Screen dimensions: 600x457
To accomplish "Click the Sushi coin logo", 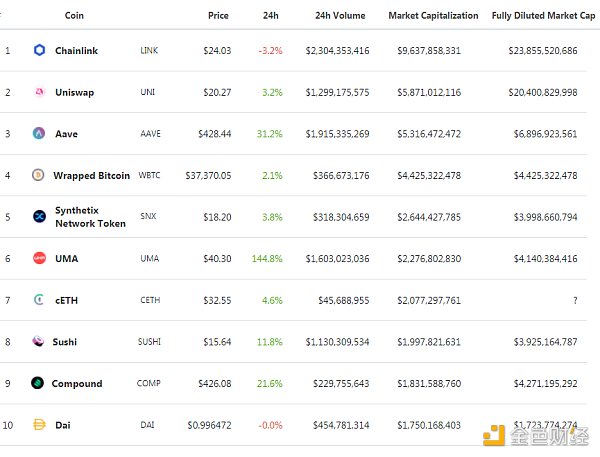I will pyautogui.click(x=39, y=342).
